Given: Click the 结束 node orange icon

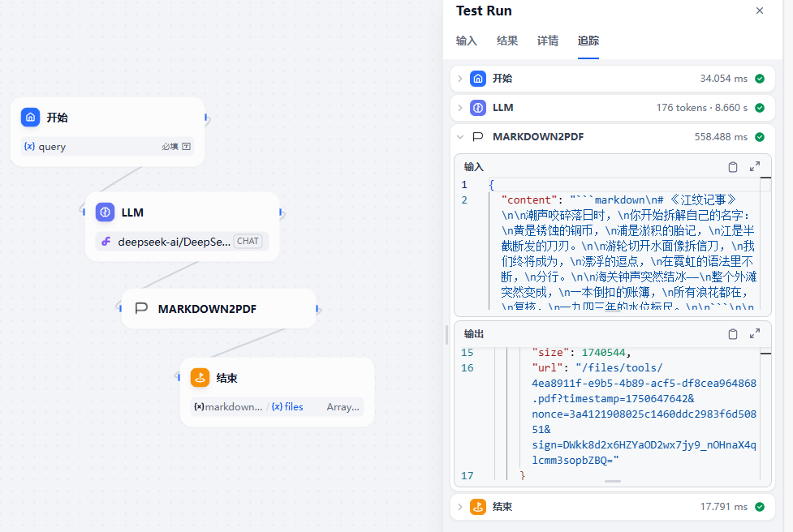Looking at the screenshot, I should 200,377.
